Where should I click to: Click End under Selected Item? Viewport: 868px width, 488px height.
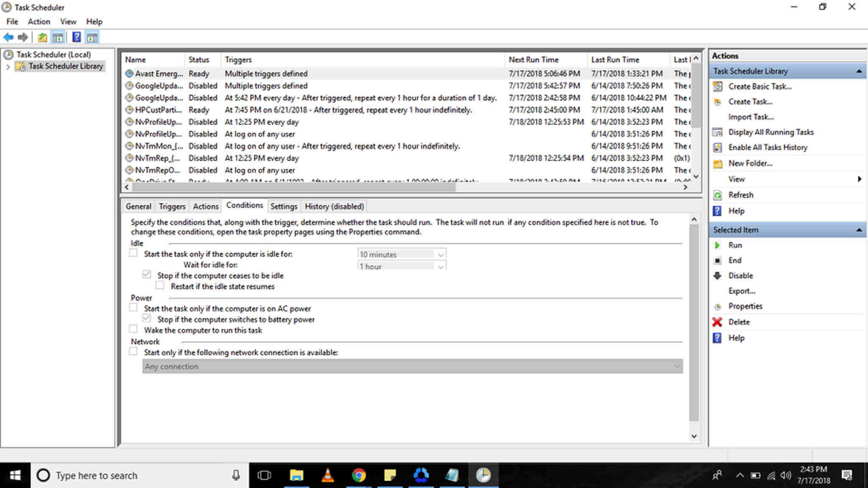point(735,260)
